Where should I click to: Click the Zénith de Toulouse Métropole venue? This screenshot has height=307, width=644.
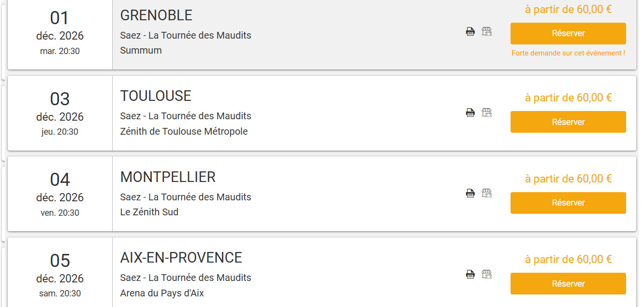pos(184,131)
